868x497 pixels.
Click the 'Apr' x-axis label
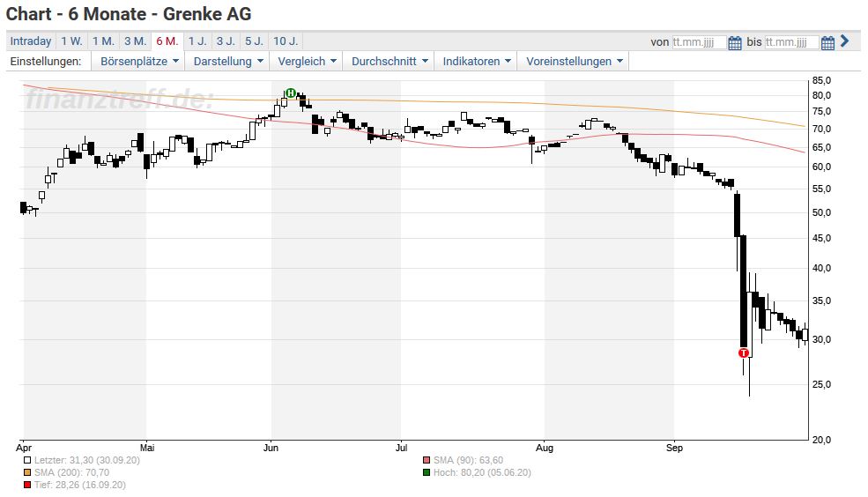pos(24,448)
